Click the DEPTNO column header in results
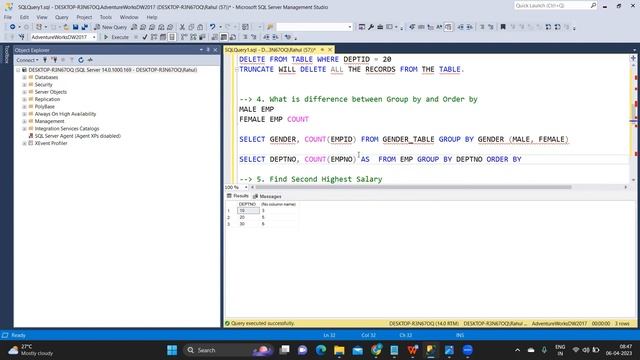Image resolution: width=640 pixels, height=360 pixels. pyautogui.click(x=248, y=204)
